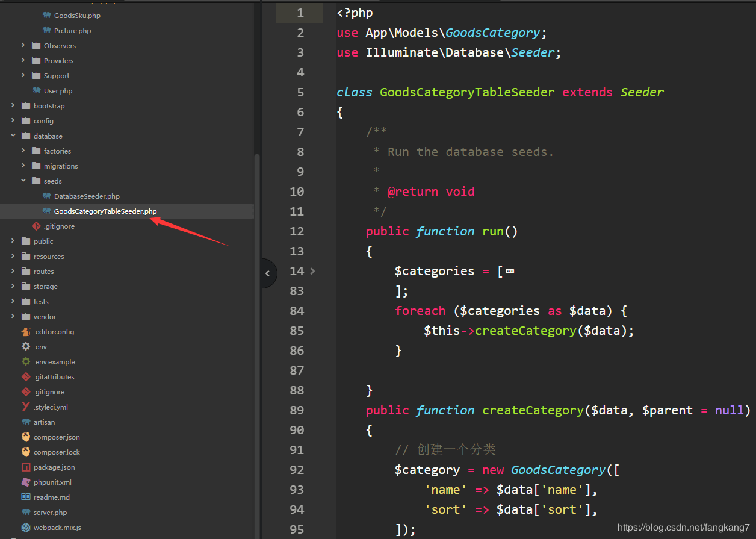Click the package.json icon

(x=25, y=467)
